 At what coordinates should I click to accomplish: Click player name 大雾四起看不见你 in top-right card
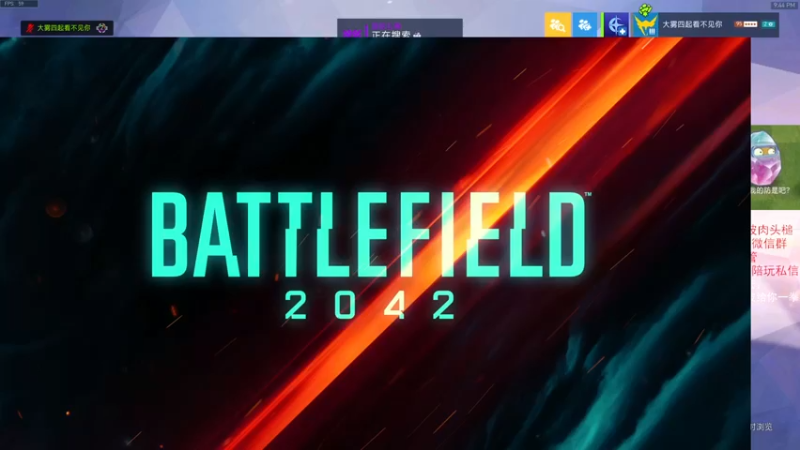(x=692, y=24)
